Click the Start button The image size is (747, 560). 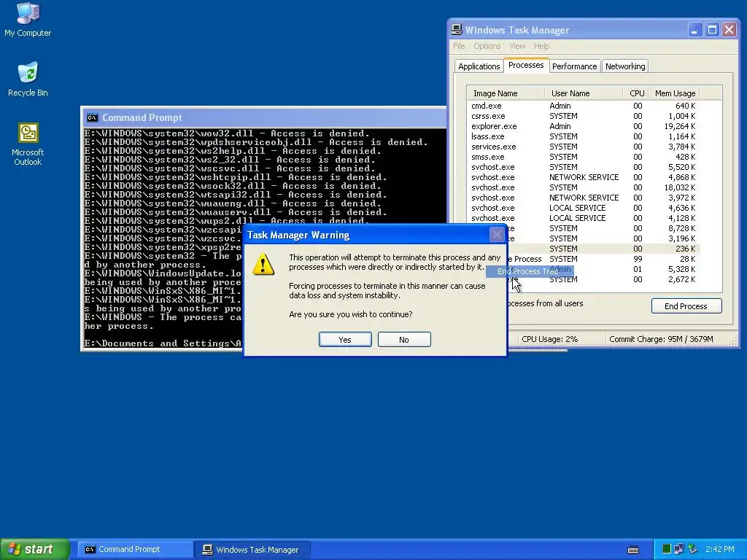[35, 549]
